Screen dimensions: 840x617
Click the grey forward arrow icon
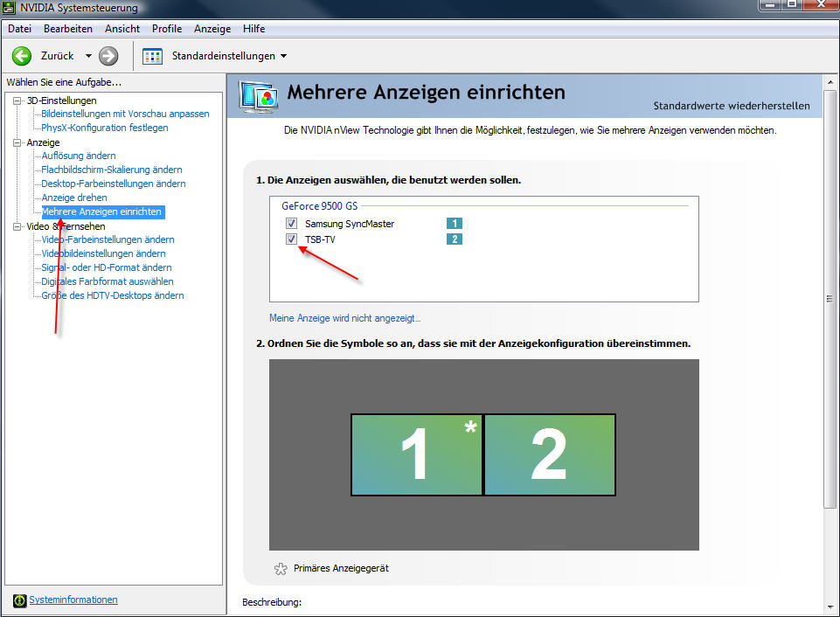point(108,56)
